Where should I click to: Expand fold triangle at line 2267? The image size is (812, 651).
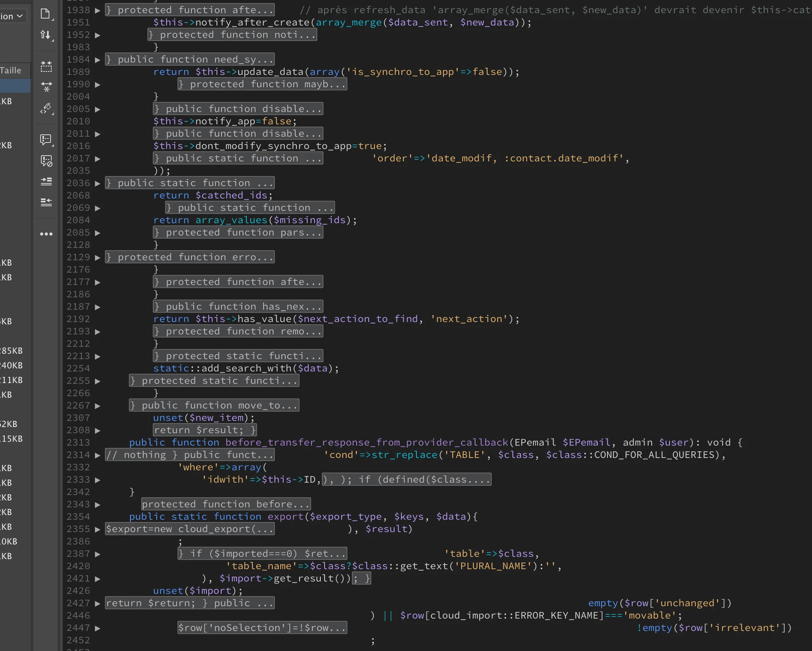(x=98, y=406)
